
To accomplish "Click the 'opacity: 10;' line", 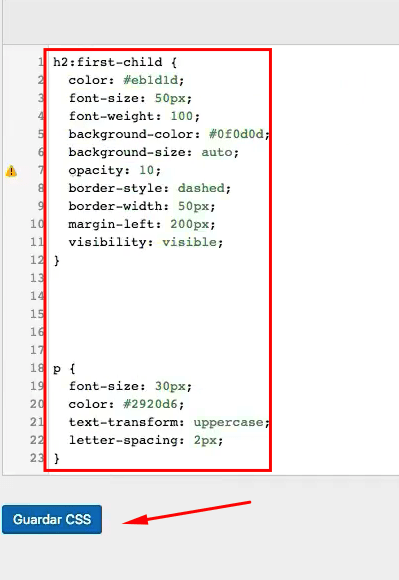I will pos(115,170).
